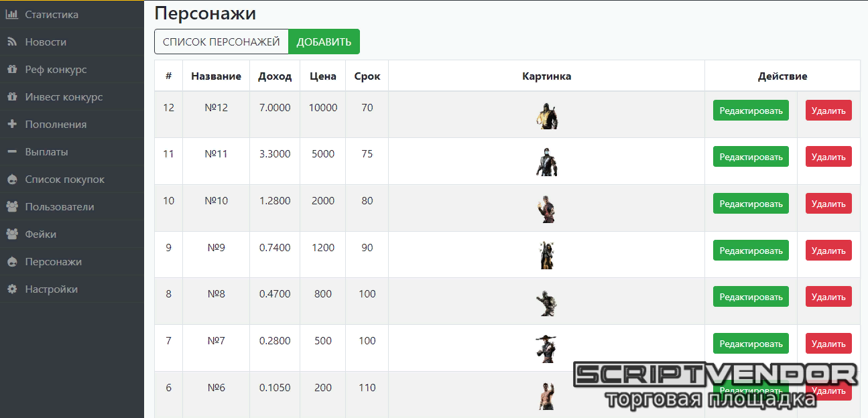This screenshot has height=418, width=868.
Task: Click the price value 10000
Action: click(x=323, y=107)
